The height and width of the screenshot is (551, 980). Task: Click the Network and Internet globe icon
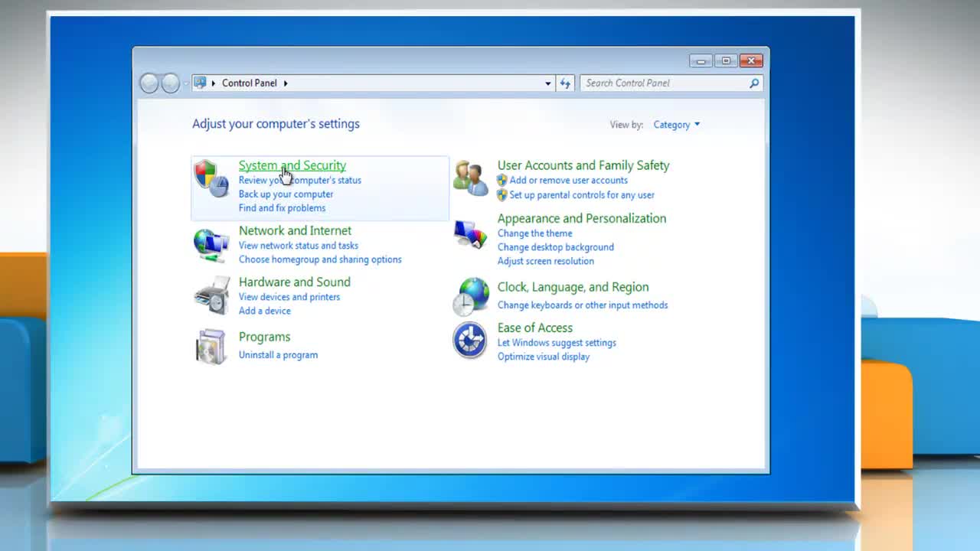pyautogui.click(x=211, y=244)
